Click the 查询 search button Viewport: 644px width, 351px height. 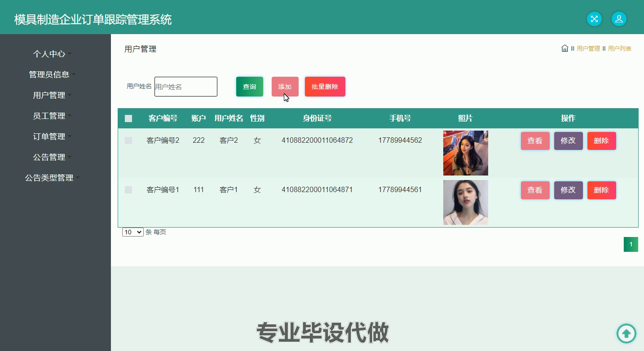coord(250,87)
